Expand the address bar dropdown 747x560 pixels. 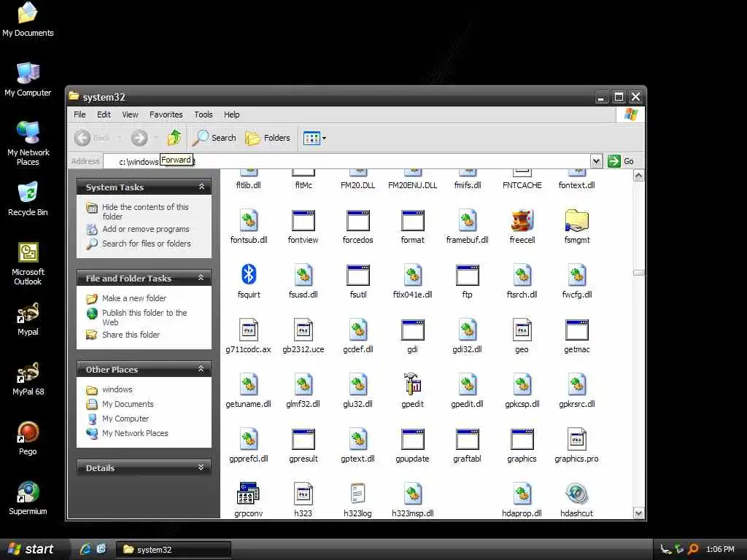coord(596,161)
